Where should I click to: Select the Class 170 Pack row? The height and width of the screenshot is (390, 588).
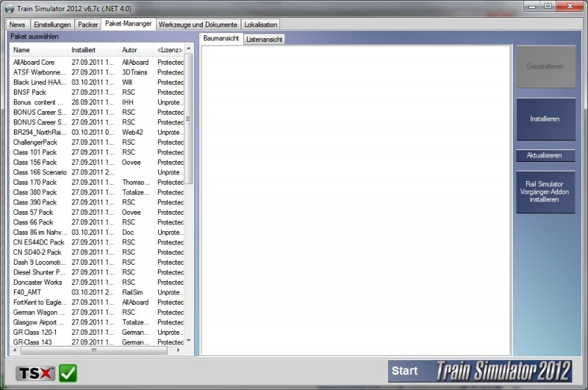point(98,182)
